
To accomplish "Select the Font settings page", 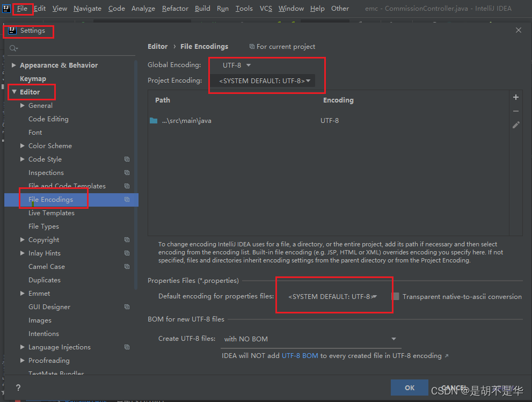I will tap(35, 133).
